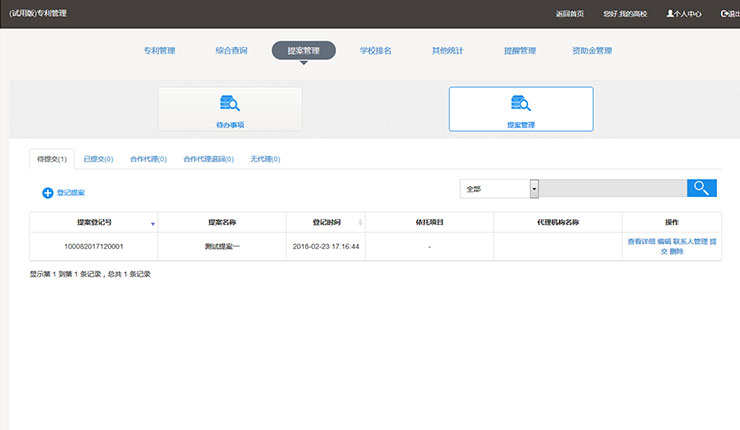Open the 全部 filter dropdown
Image resolution: width=740 pixels, height=430 pixels.
(x=533, y=188)
